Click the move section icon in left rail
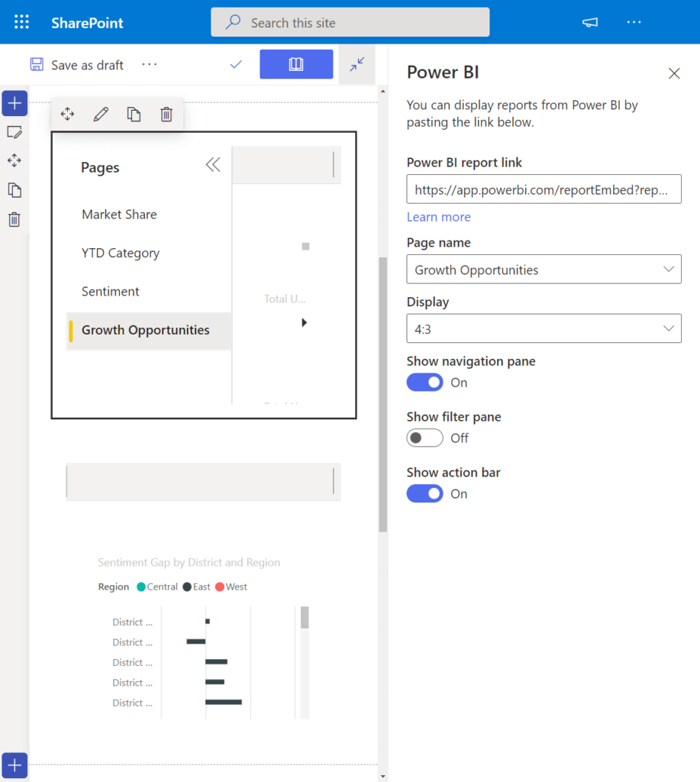This screenshot has height=782, width=700. pyautogui.click(x=15, y=160)
